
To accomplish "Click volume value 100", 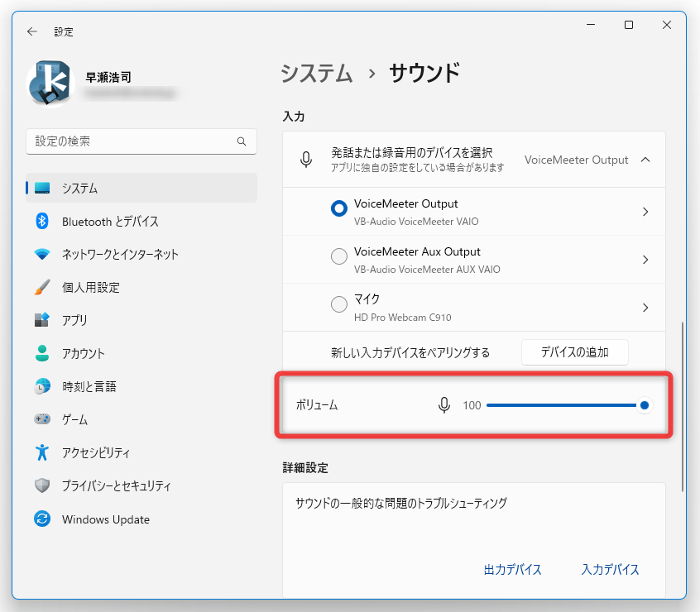I will point(472,405).
